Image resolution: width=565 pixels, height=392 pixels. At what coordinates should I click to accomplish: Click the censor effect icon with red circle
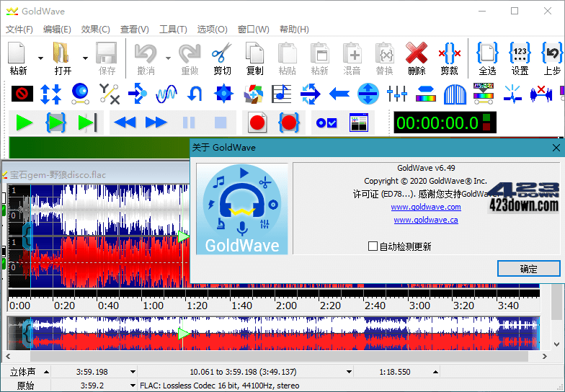click(x=22, y=94)
